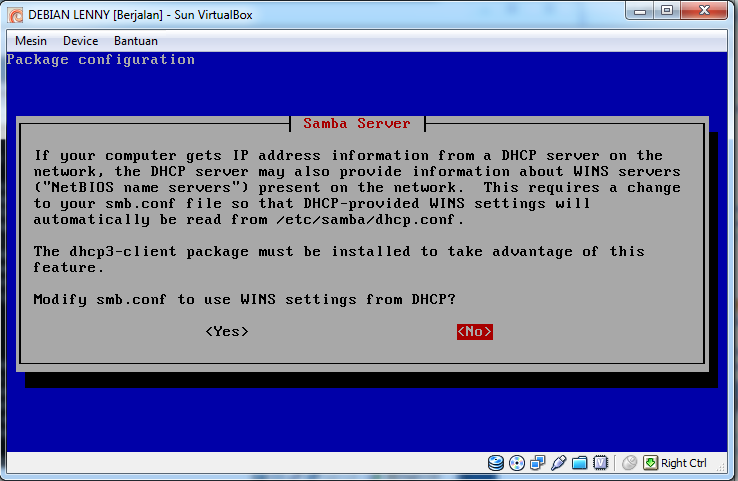Click the 'Modify smb.conf to use WINS' question
738x481 pixels.
(245, 300)
